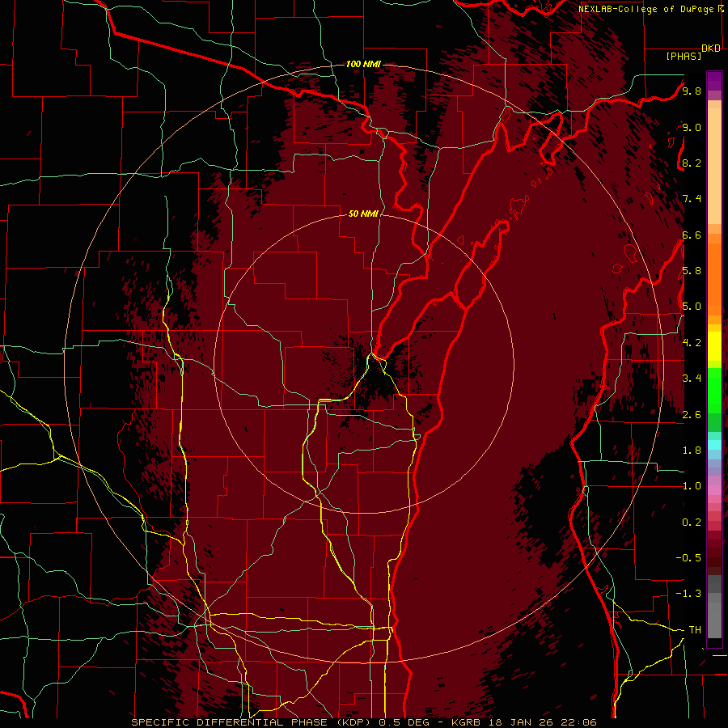Click the 9.0 legend value
The height and width of the screenshot is (728, 728).
coord(692,127)
